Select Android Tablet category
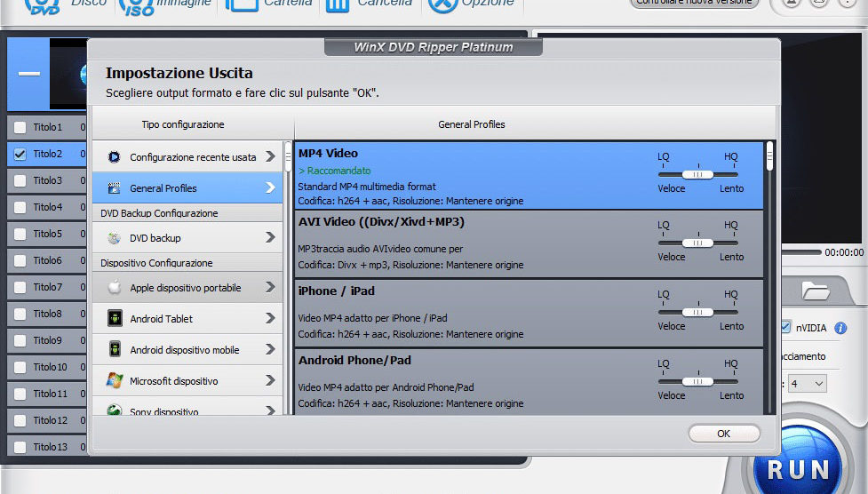Image resolution: width=868 pixels, height=494 pixels. [187, 318]
